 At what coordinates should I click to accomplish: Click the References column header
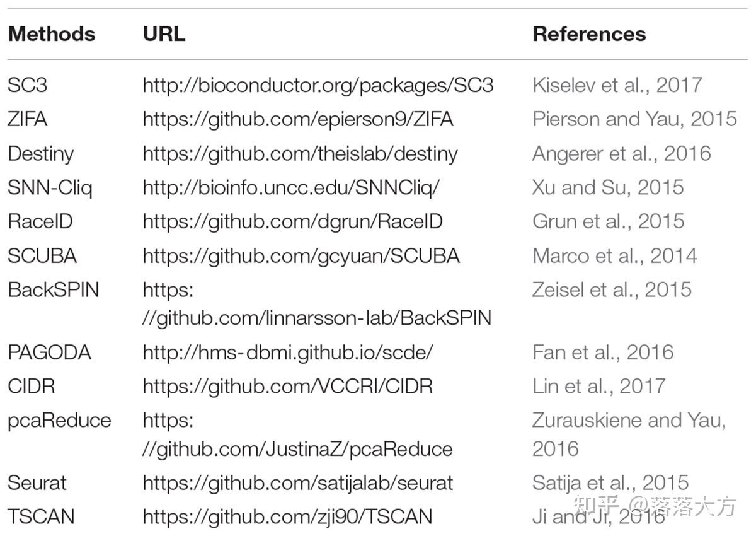(x=589, y=34)
